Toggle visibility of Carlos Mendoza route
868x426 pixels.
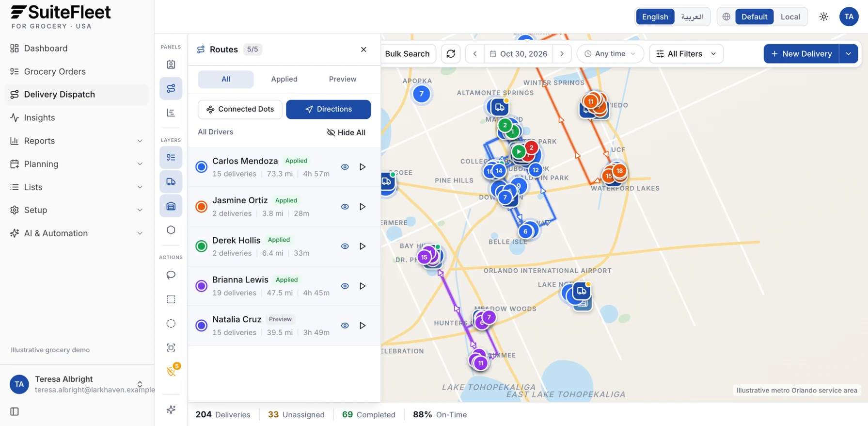[x=345, y=167]
